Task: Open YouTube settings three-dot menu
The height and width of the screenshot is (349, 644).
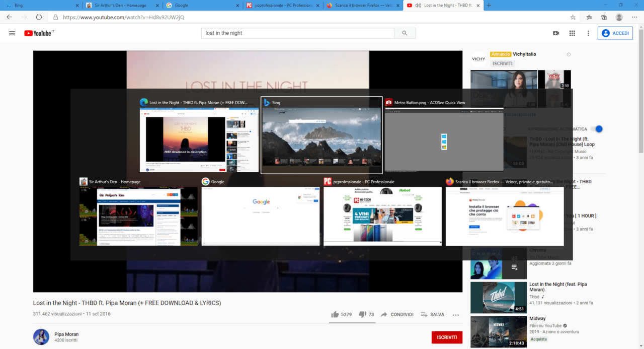Action: 588,33
